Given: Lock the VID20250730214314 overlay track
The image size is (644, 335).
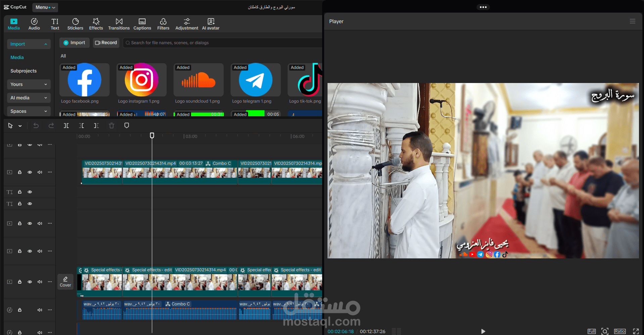Looking at the screenshot, I should coord(20,172).
